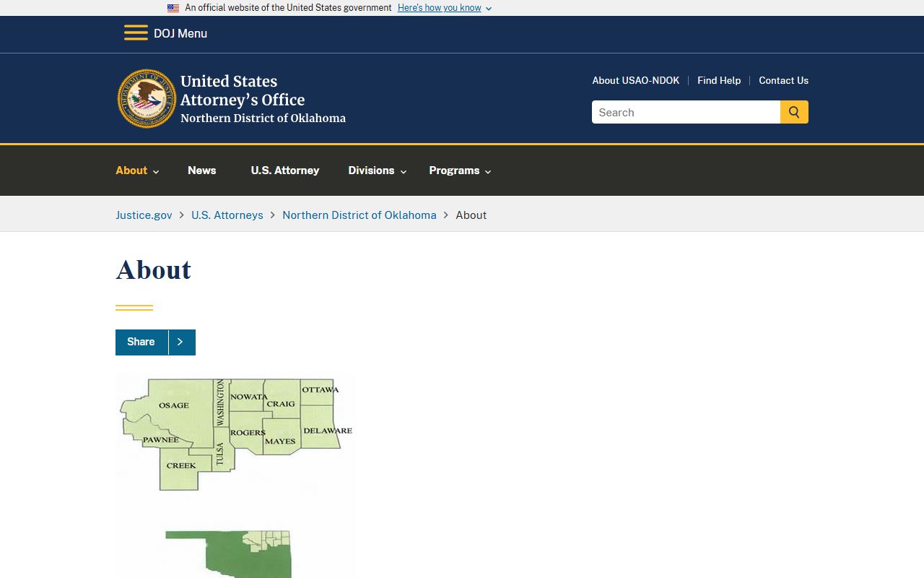Expand the About navigation menu
This screenshot has width=924, height=578.
[137, 171]
